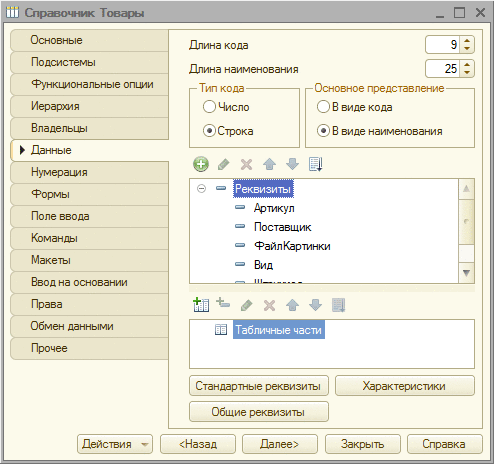
Task: Click the Далее> button
Action: [280, 444]
